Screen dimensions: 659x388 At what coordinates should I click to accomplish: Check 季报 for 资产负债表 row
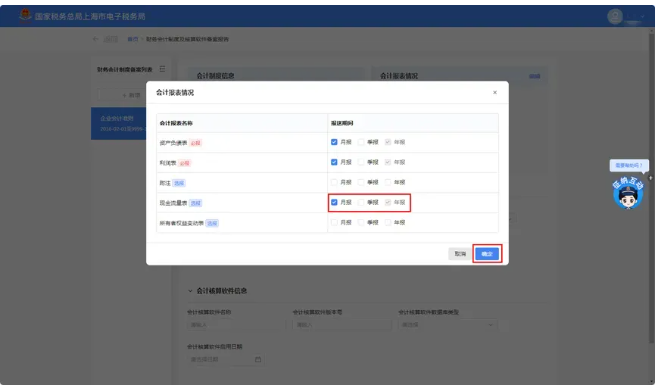point(361,142)
